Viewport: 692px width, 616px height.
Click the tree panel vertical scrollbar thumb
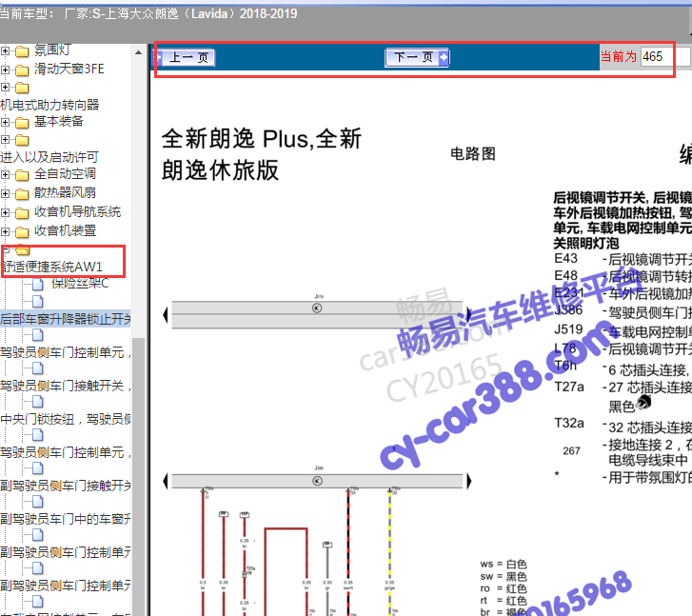tap(139, 476)
